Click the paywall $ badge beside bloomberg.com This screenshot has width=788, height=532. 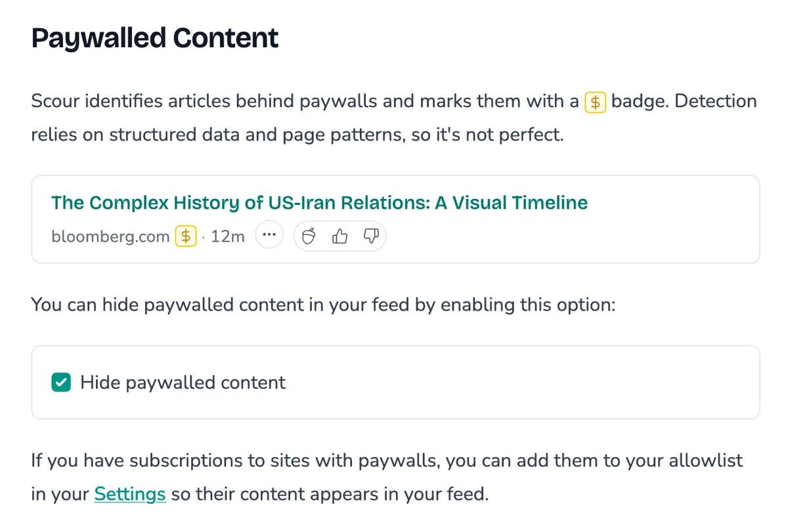click(x=186, y=236)
